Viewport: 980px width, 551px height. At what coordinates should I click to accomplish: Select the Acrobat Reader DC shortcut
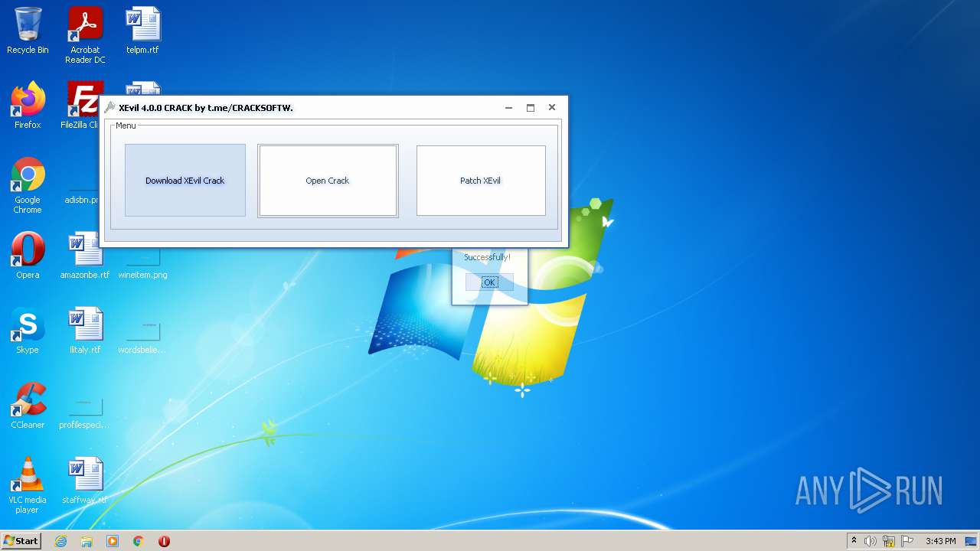(85, 35)
